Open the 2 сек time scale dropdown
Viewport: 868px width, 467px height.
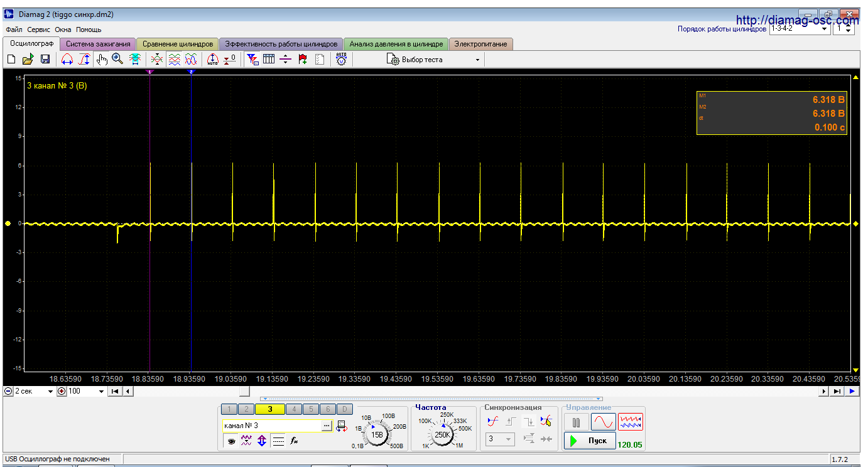34,391
